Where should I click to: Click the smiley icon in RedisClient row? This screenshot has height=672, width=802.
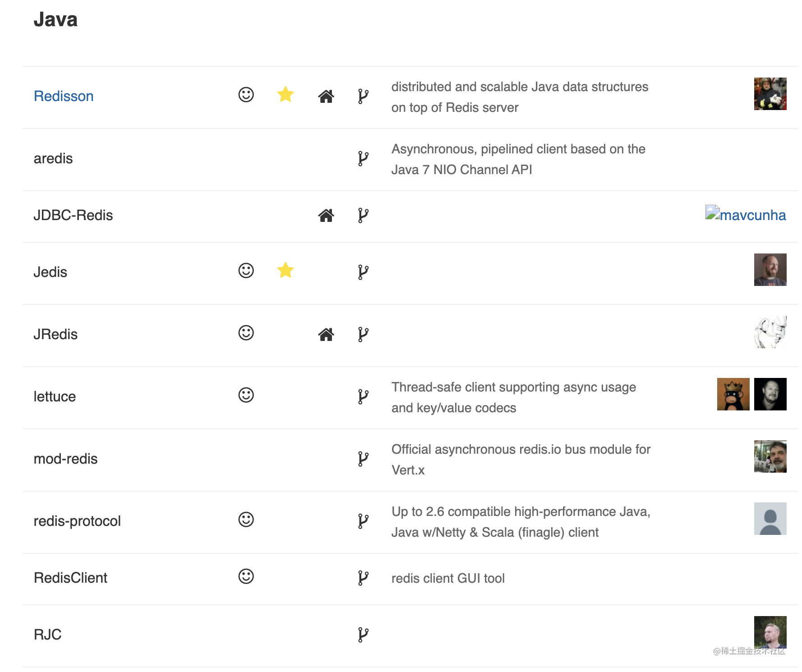tap(246, 576)
